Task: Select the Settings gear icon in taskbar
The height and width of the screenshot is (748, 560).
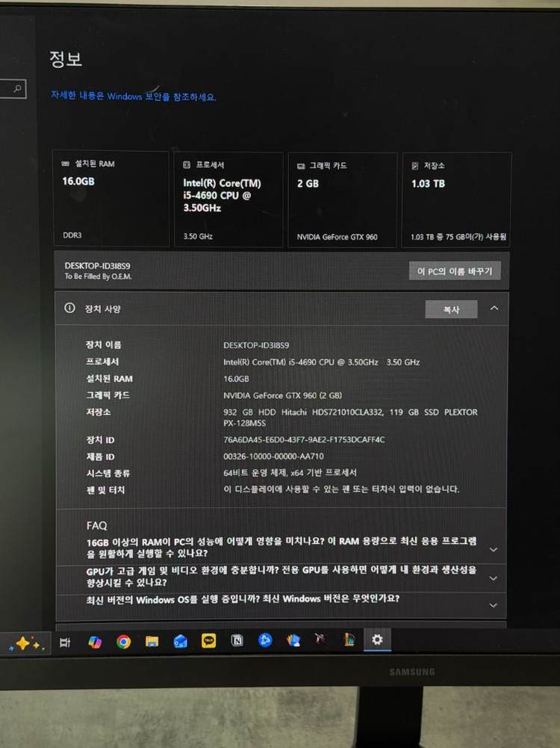Action: 377,639
